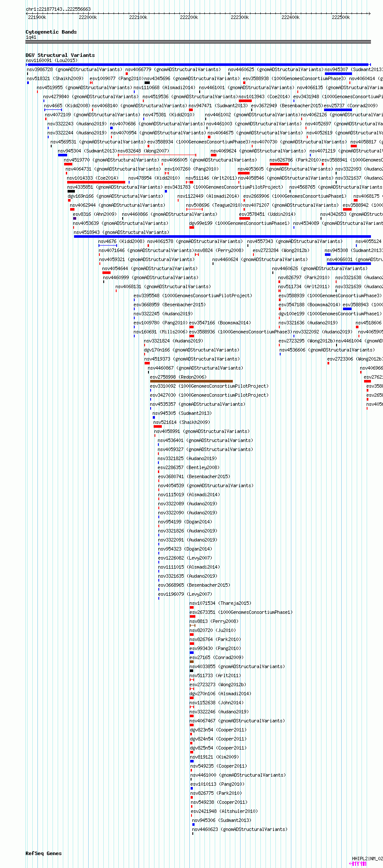The height and width of the screenshot is (868, 383).
Task: Select nsv954199 (Dogan2014) variant label
Action: [x=185, y=522]
